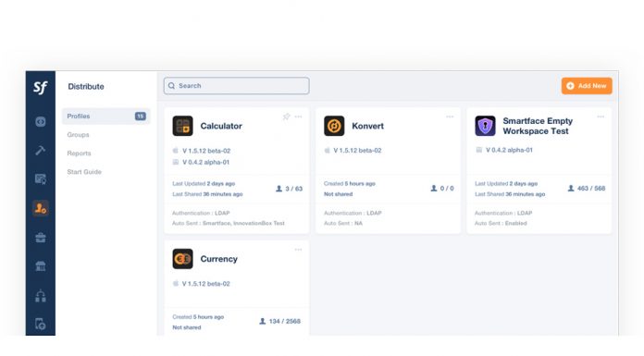Go to Groups section
The height and width of the screenshot is (356, 644).
coord(78,135)
